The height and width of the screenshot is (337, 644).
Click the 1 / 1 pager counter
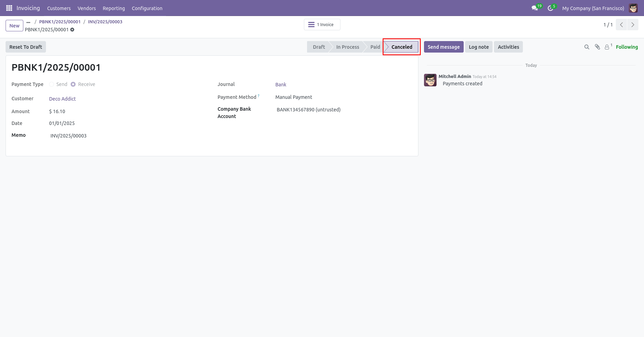(x=608, y=25)
